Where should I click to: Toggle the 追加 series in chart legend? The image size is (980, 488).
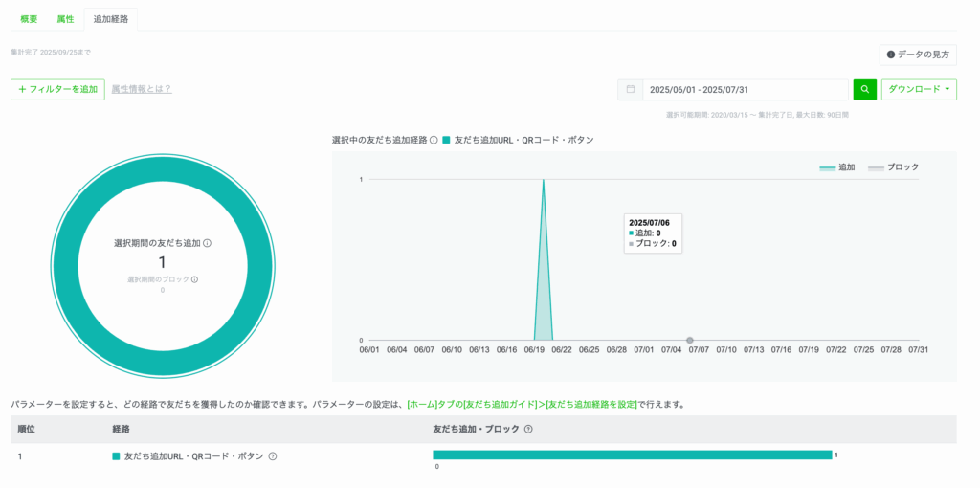(837, 167)
